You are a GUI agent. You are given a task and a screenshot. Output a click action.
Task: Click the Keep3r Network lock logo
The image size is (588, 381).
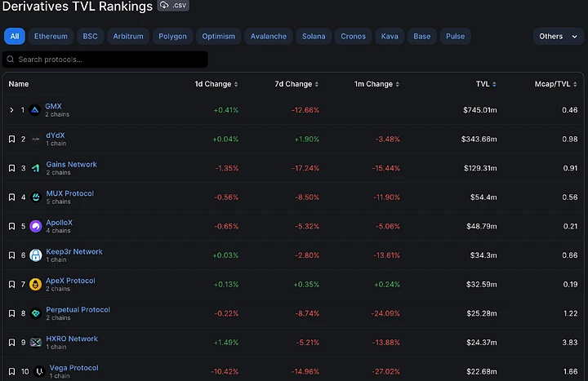(x=36, y=255)
